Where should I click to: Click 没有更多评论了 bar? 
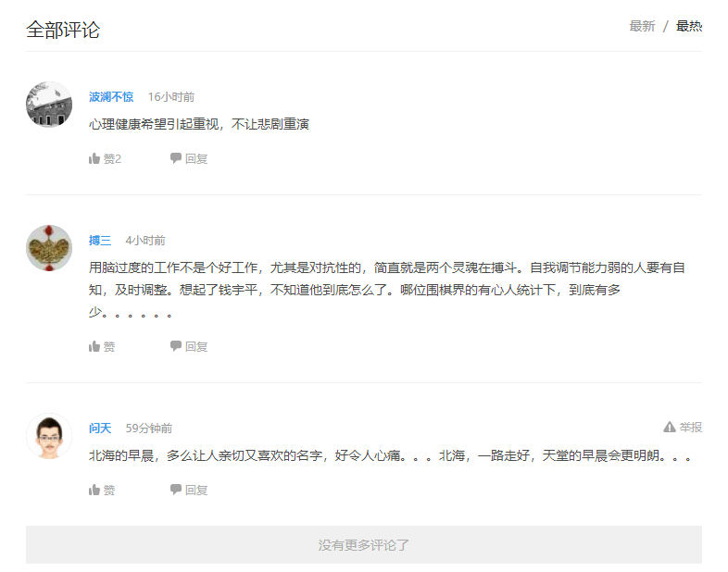pyautogui.click(x=364, y=544)
